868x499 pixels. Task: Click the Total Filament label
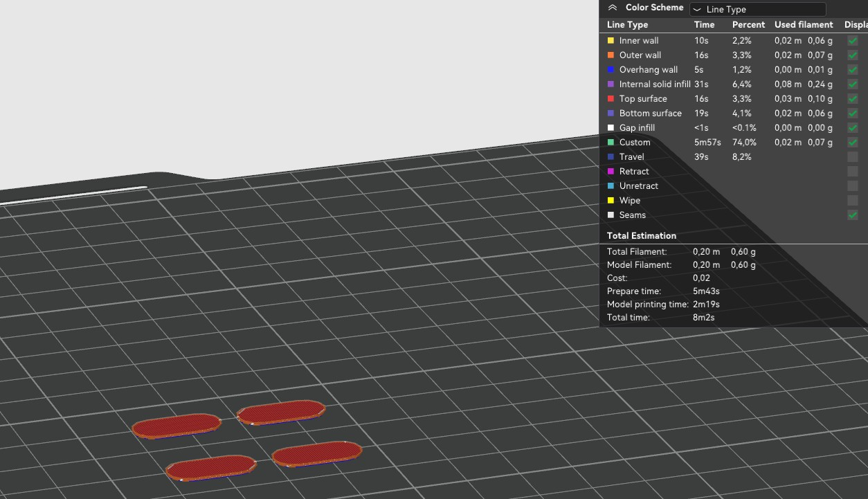pyautogui.click(x=637, y=252)
